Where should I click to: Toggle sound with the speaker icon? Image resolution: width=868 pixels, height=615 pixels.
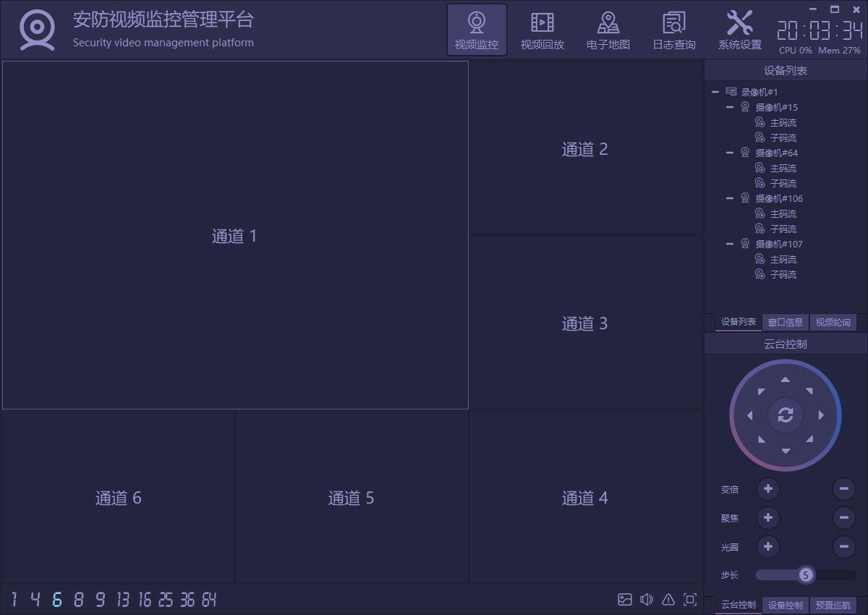tap(647, 599)
